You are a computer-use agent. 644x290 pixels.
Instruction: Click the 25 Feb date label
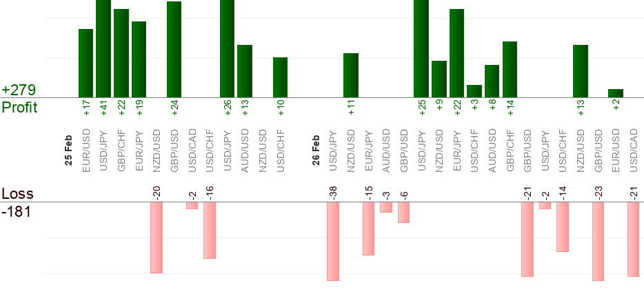(x=68, y=150)
